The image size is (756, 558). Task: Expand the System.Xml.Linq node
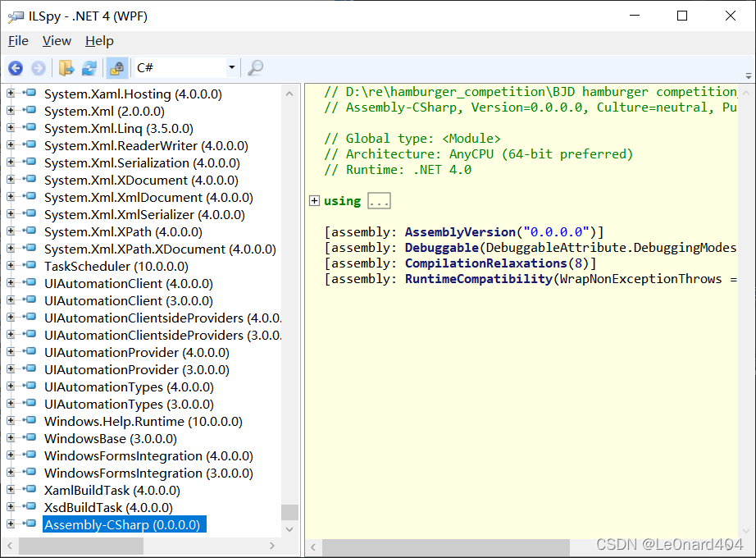11,128
